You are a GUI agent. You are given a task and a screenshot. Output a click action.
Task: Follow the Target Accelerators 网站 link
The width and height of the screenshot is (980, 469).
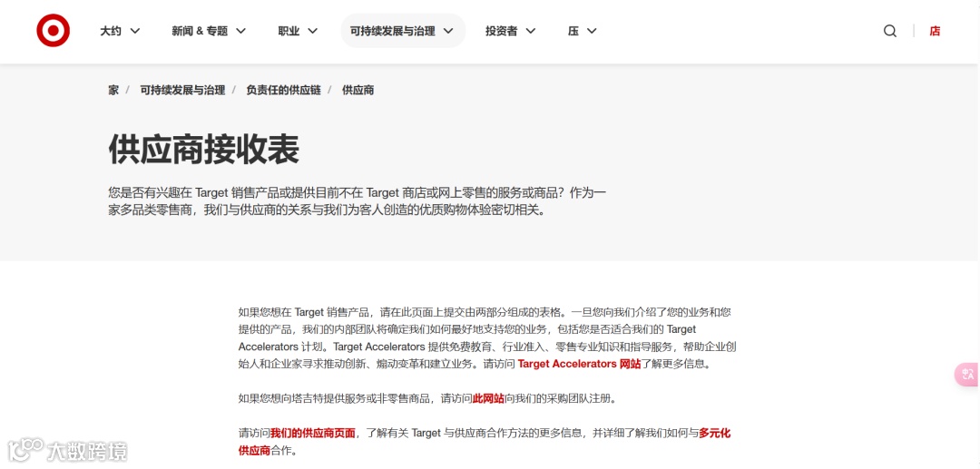579,364
